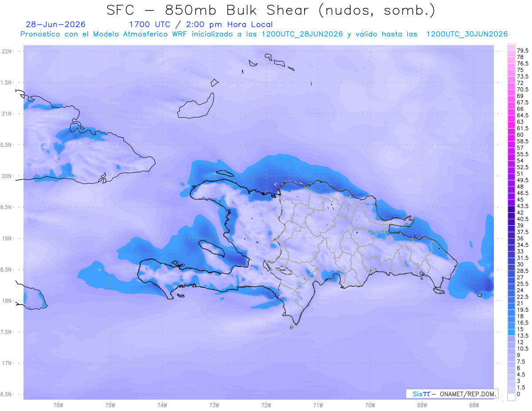532x411 pixels.
Task: Click the '19.5' colorbar value
Action: (x=523, y=309)
